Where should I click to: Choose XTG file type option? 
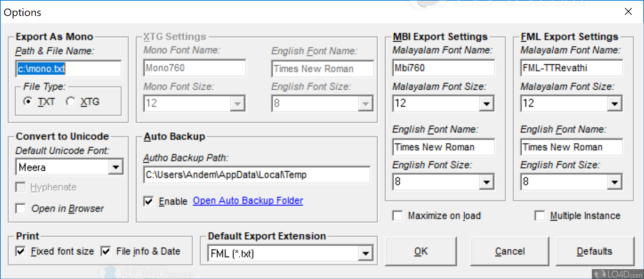71,102
